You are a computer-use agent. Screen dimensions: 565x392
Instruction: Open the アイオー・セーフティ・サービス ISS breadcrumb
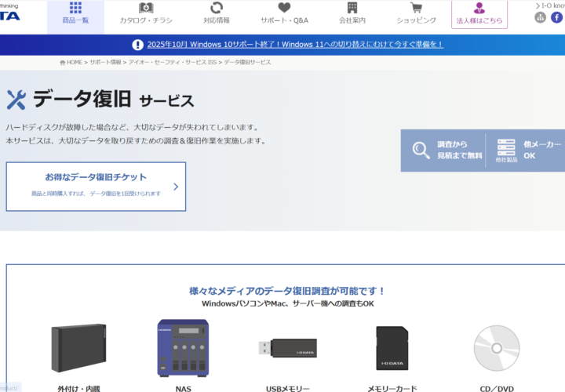coord(173,62)
